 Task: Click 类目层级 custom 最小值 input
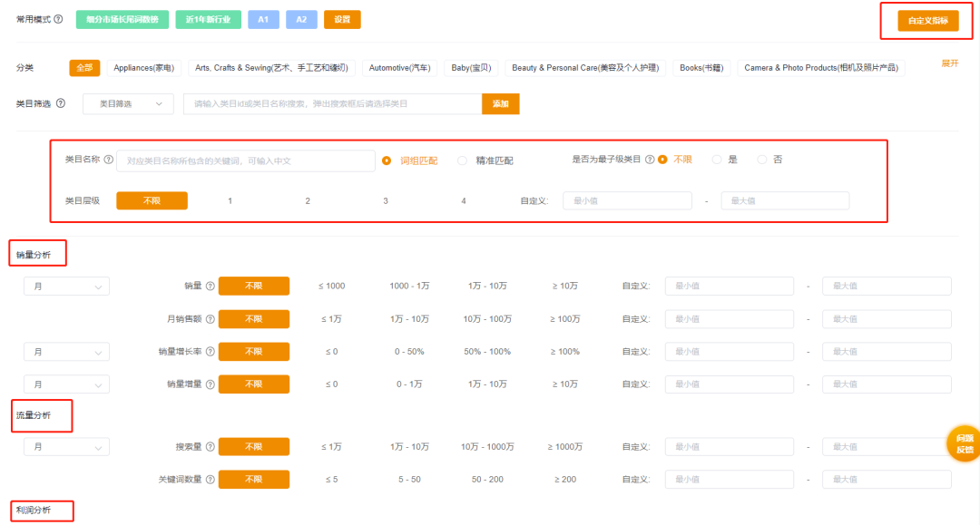[x=628, y=200]
